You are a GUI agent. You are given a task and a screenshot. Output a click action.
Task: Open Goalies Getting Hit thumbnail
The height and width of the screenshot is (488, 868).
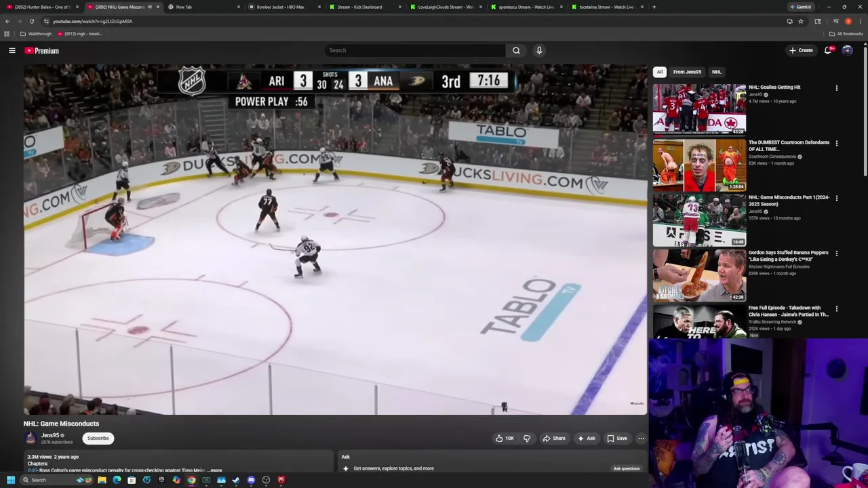699,109
